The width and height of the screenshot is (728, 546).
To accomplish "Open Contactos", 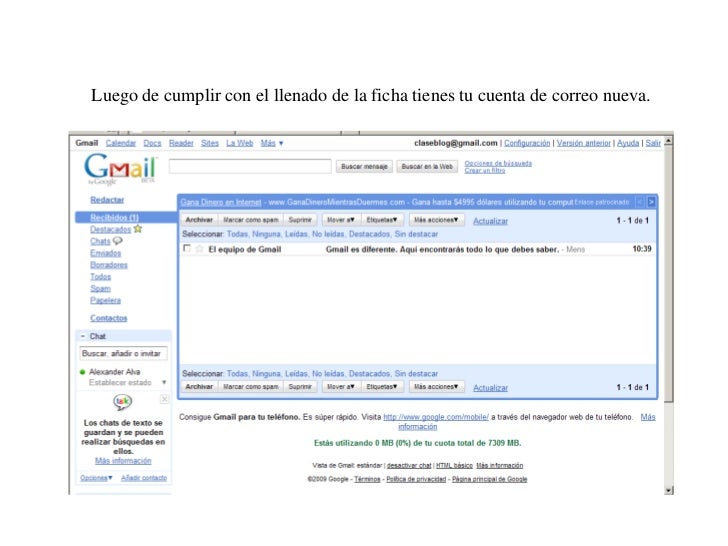I will coord(109,318).
